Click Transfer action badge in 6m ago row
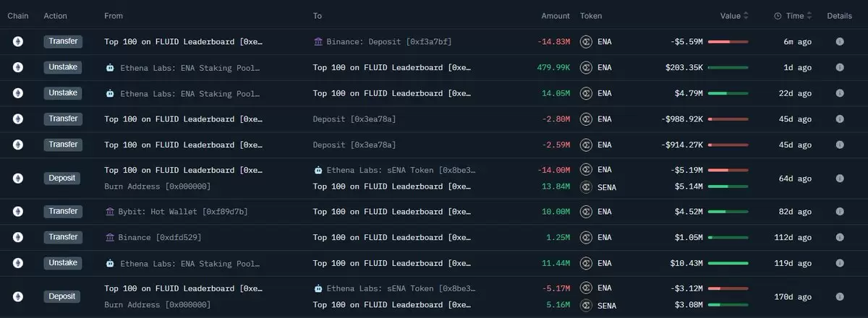Screen dimensions: 868x318 click(63, 42)
